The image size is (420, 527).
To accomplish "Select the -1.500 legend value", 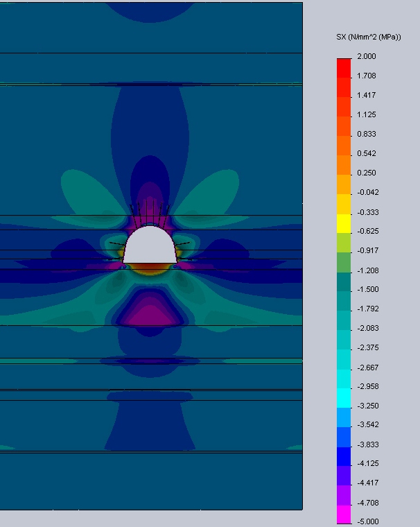I will pyautogui.click(x=368, y=289).
